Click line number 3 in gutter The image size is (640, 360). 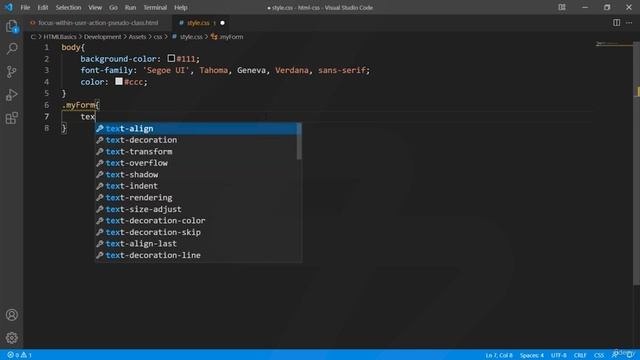[x=46, y=70]
